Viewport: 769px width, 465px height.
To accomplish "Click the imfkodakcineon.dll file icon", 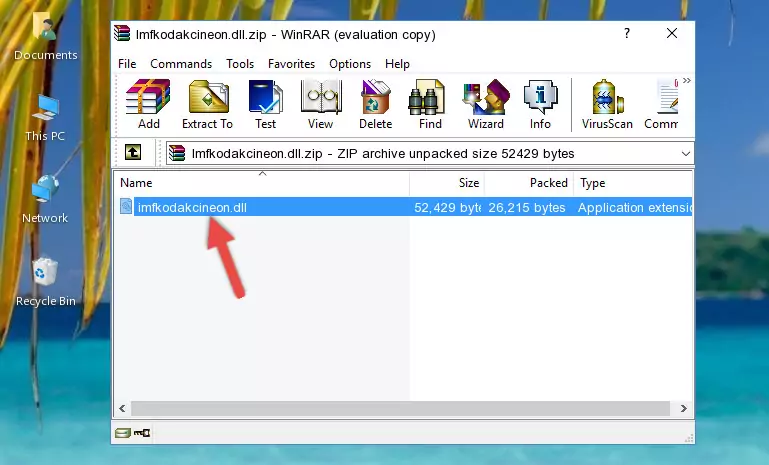I will tap(126, 207).
